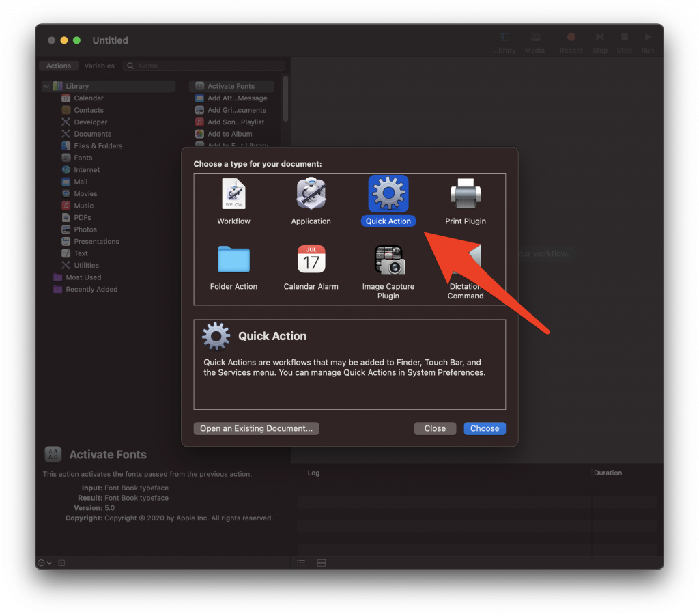Select the Print Plugin printer icon

466,193
